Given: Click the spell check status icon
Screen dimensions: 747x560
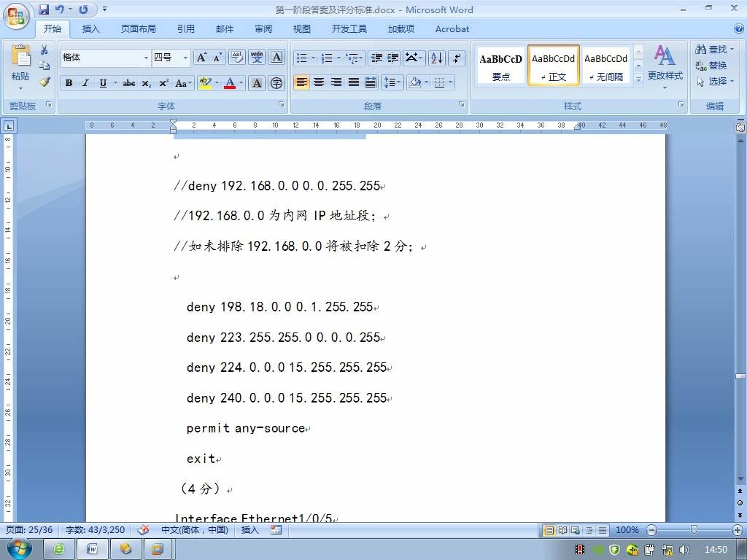Looking at the screenshot, I should 143,529.
